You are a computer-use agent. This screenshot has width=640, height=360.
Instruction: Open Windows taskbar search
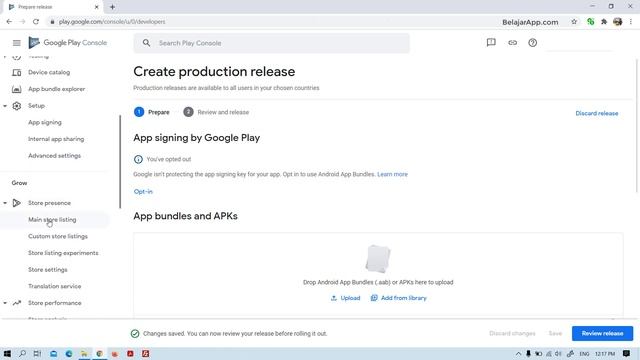tap(22, 353)
